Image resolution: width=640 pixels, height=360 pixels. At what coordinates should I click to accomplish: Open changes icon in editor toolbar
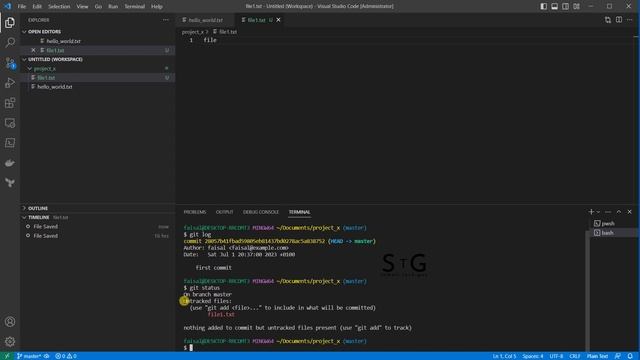point(608,20)
